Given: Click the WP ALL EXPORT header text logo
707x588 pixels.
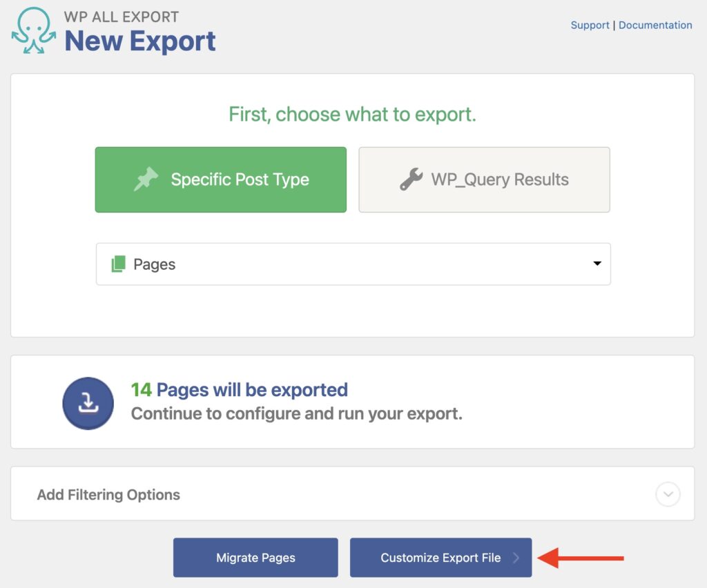Looking at the screenshot, I should (x=121, y=16).
